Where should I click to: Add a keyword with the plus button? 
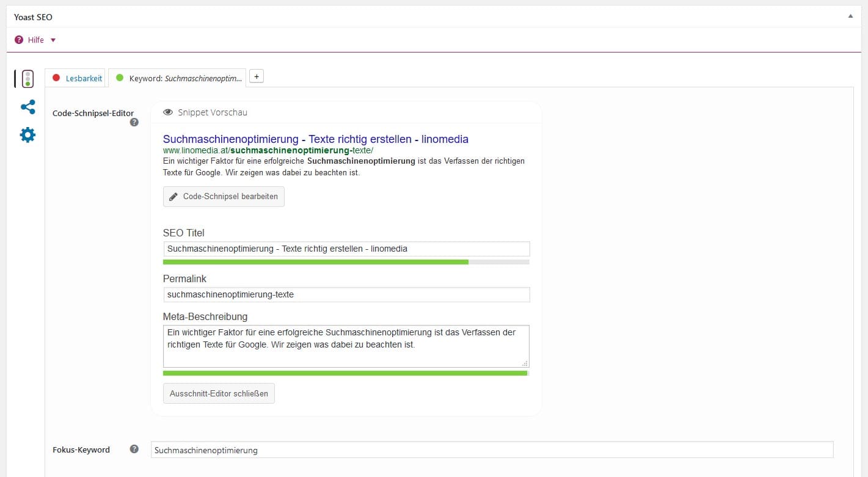257,76
